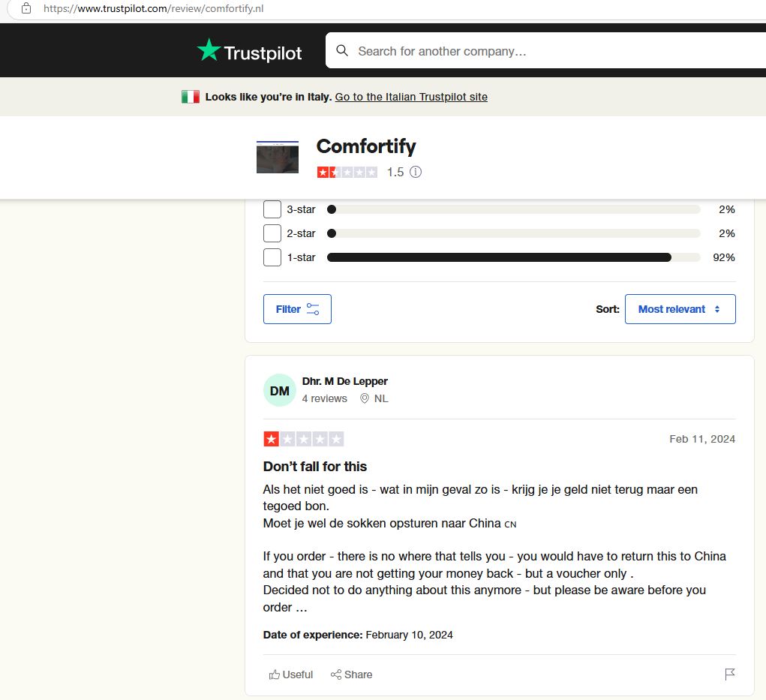Viewport: 766px width, 700px height.
Task: Click the Feb 11, 2024 review date
Action: click(702, 439)
